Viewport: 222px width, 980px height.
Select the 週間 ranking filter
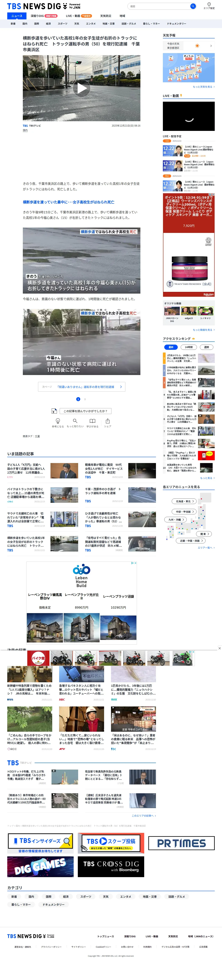tap(206, 347)
